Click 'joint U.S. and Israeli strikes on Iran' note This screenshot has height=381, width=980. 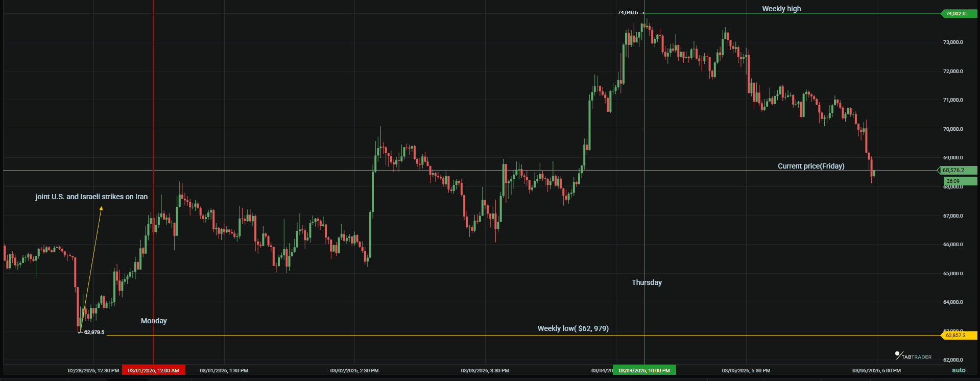tap(91, 197)
